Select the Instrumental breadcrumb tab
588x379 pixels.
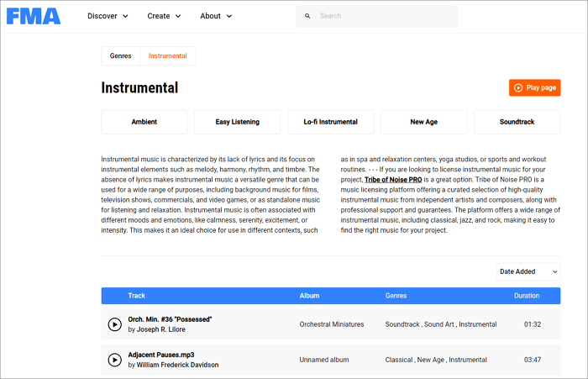(168, 56)
